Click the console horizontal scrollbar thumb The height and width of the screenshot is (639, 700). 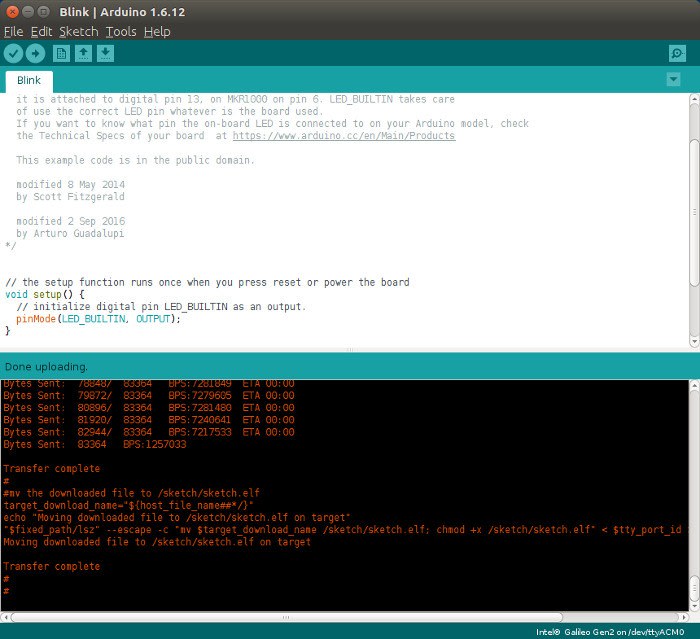pos(286,617)
